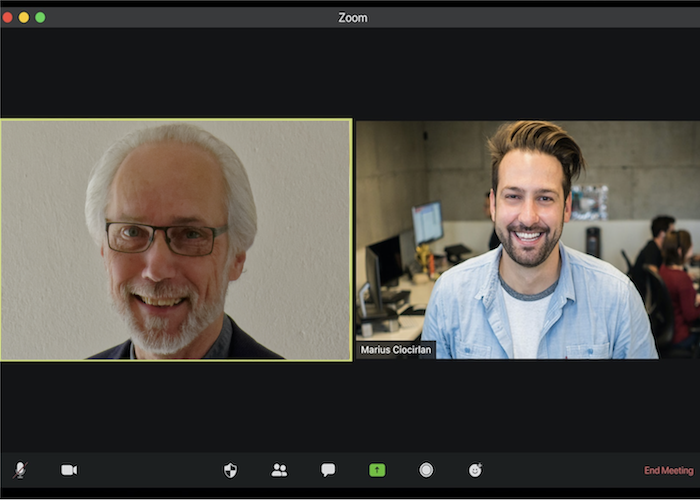Open the Security shield options
The width and height of the screenshot is (700, 500).
[x=230, y=470]
